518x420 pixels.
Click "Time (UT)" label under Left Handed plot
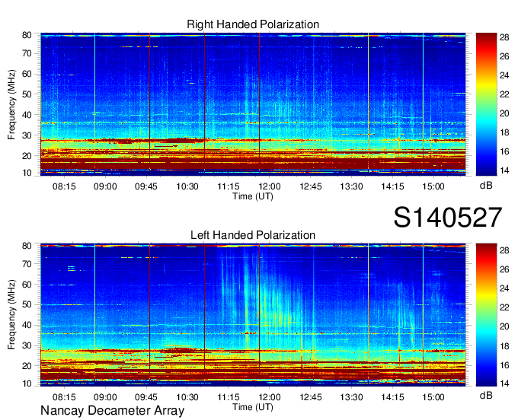coord(253,407)
